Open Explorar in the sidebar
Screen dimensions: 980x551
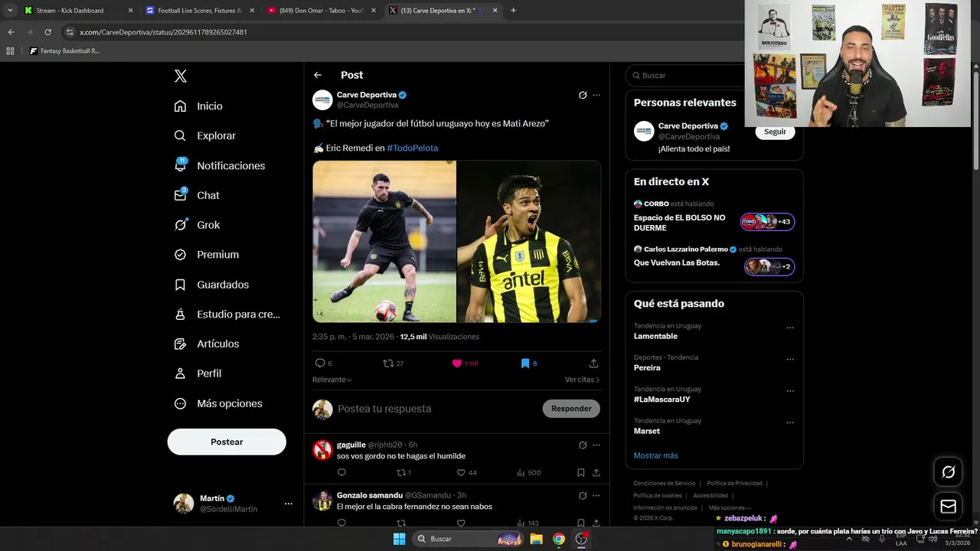[x=204, y=135]
